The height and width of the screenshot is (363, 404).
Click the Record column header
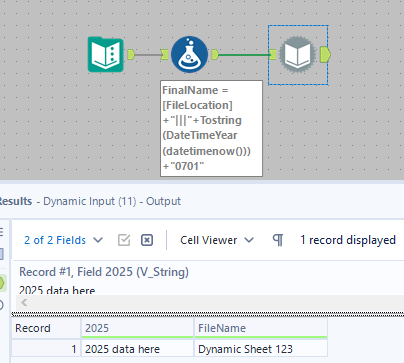pyautogui.click(x=46, y=328)
